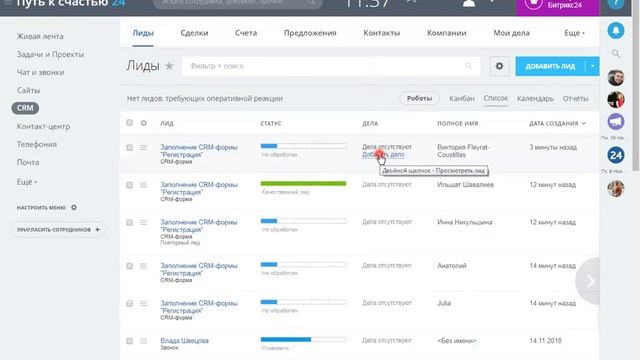
Task: Open the Влада Швецова lead
Action: [184, 340]
